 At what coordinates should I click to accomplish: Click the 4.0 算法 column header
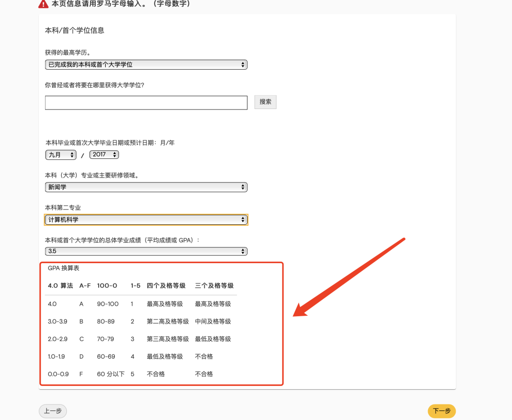pyautogui.click(x=60, y=286)
